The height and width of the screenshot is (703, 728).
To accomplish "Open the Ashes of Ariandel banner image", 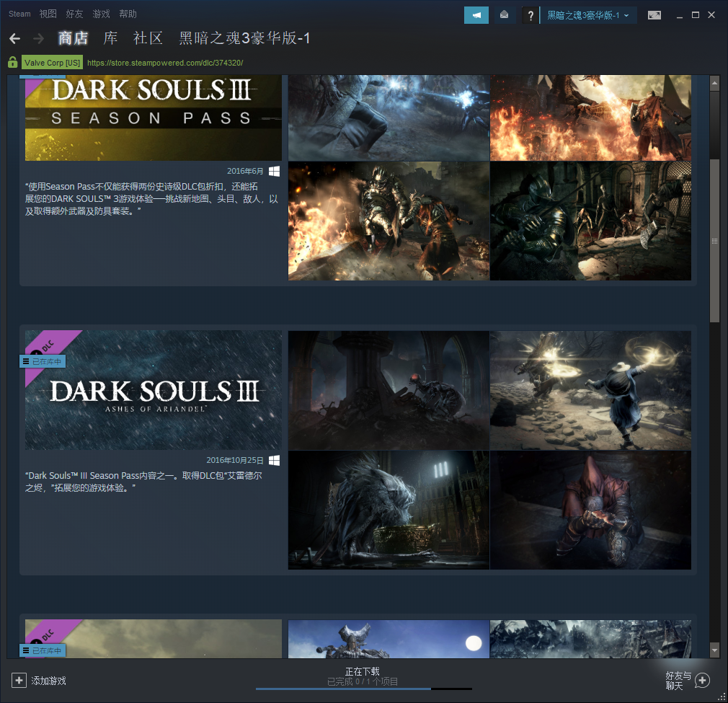I will 154,390.
